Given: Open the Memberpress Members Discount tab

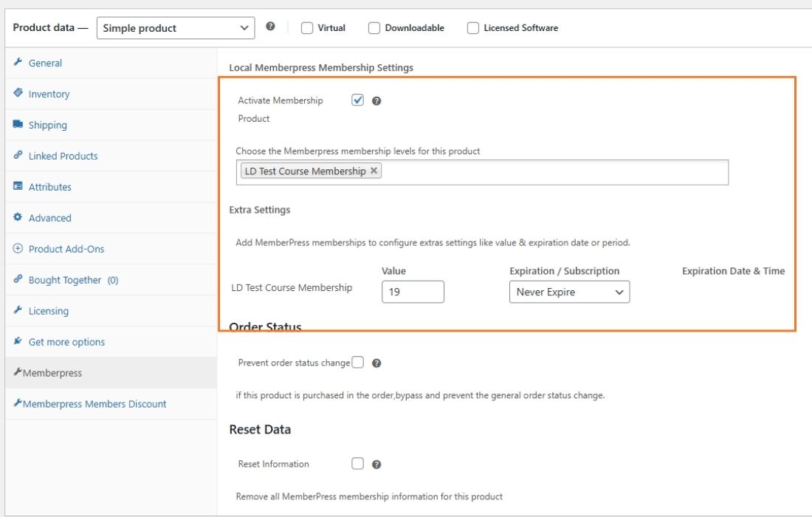Looking at the screenshot, I should 94,404.
